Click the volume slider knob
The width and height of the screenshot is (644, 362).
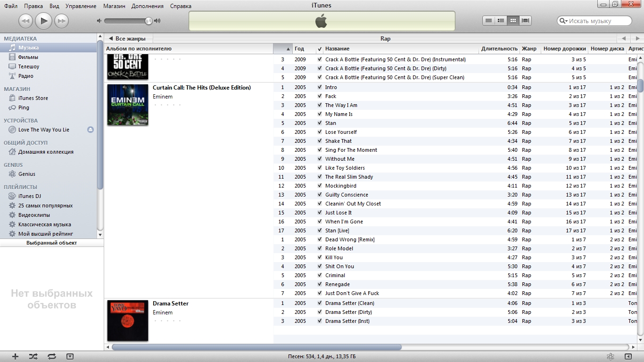149,21
